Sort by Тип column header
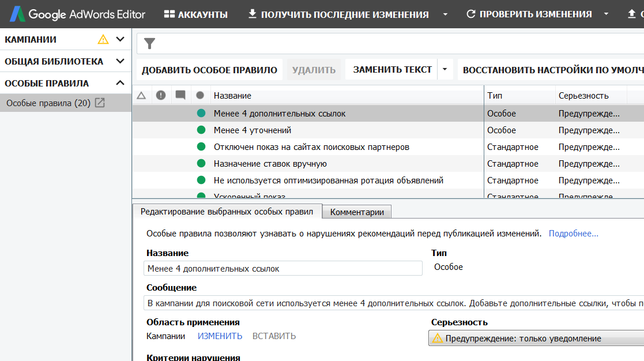This screenshot has width=644, height=361. (x=519, y=96)
